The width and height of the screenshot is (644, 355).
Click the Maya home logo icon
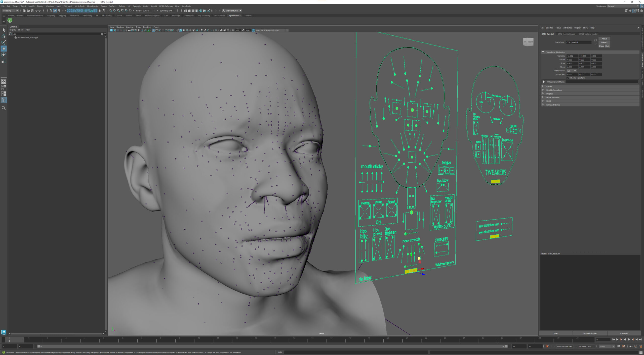coord(4,332)
